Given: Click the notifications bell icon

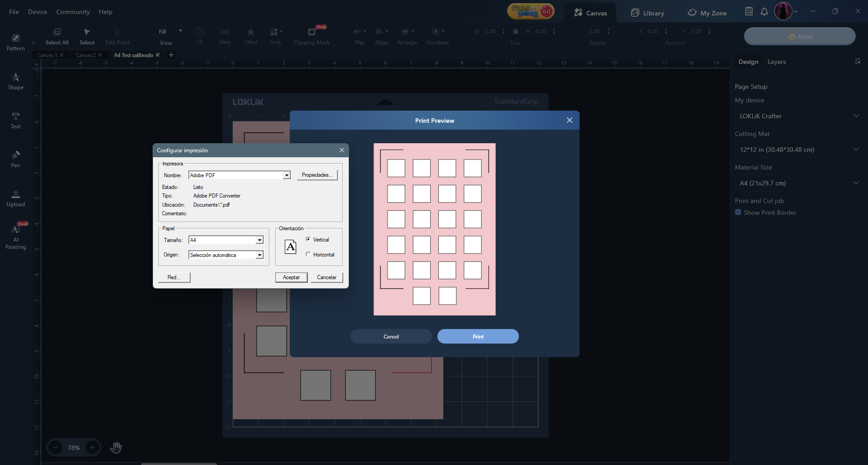Looking at the screenshot, I should tap(764, 12).
